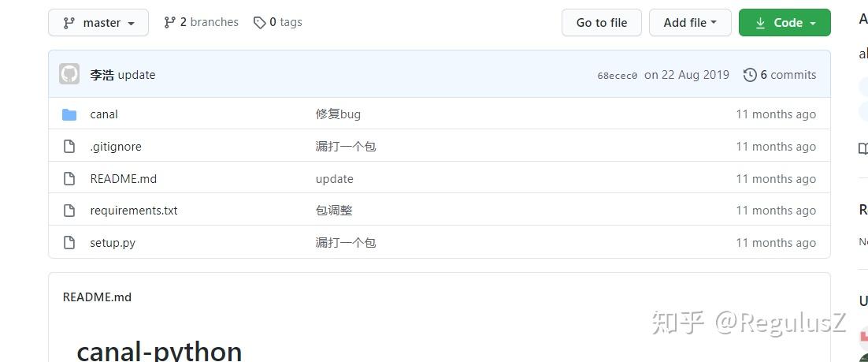Screen dimensions: 868x362
Task: Open the requirements.txt file
Action: pos(134,211)
